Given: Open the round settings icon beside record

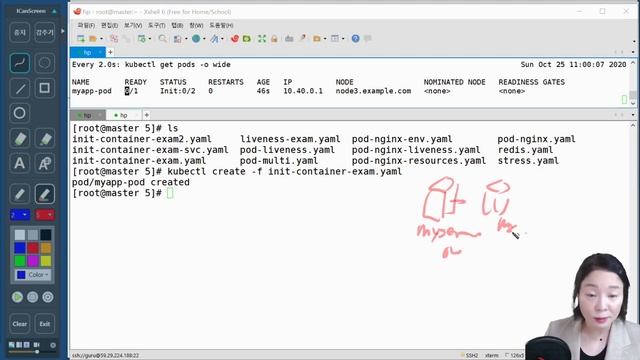Looking at the screenshot, I should (48, 297).
